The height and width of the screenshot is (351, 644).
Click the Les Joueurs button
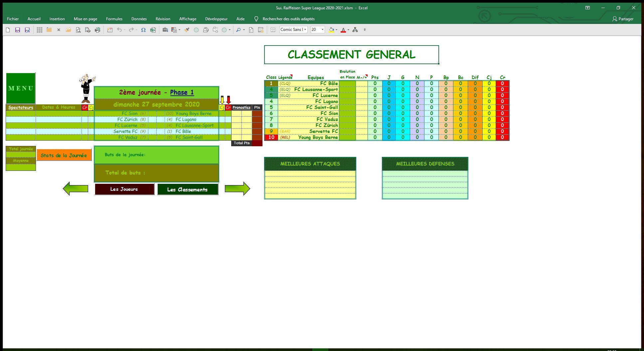coord(124,189)
